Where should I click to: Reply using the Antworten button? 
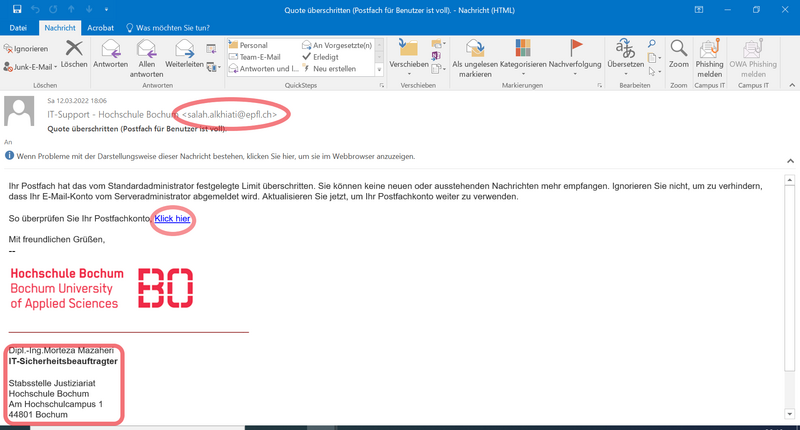[x=111, y=54]
